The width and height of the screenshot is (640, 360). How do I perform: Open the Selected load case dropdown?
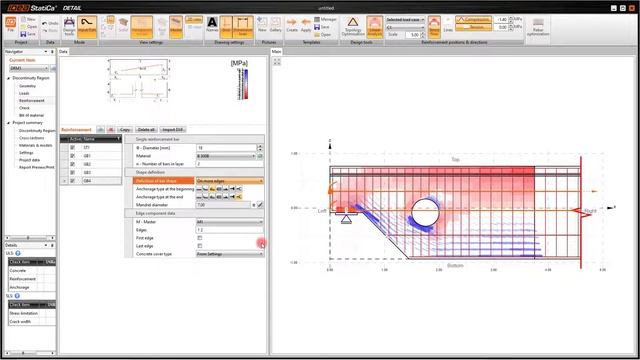pyautogui.click(x=405, y=20)
